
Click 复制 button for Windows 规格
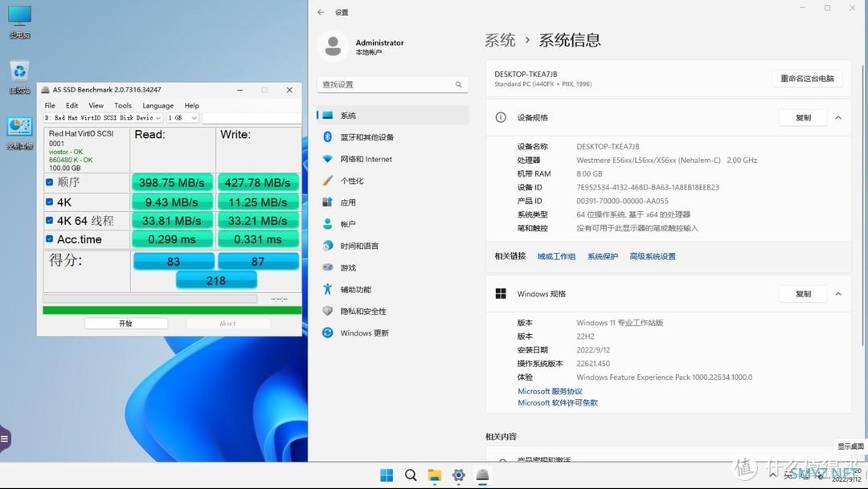(x=803, y=294)
